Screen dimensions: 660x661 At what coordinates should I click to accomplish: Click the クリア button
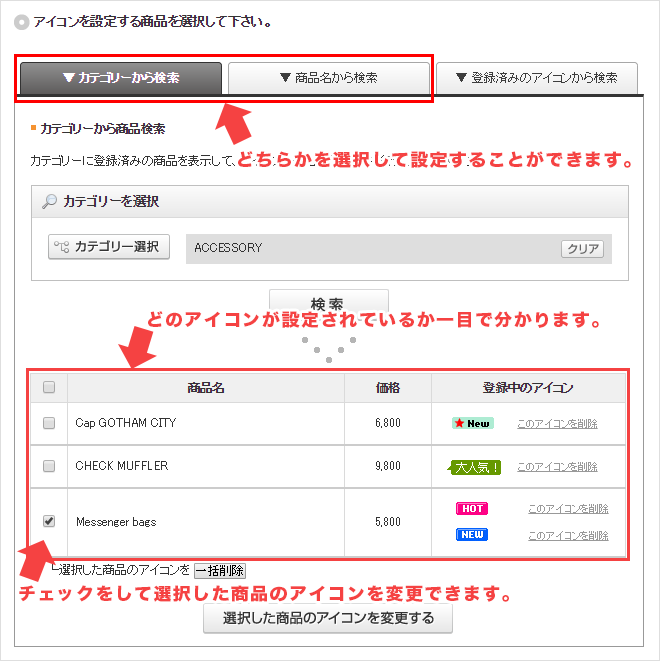[582, 249]
